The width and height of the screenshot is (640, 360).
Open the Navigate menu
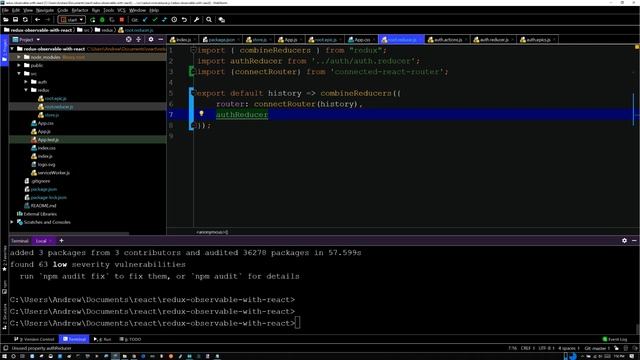click(44, 10)
